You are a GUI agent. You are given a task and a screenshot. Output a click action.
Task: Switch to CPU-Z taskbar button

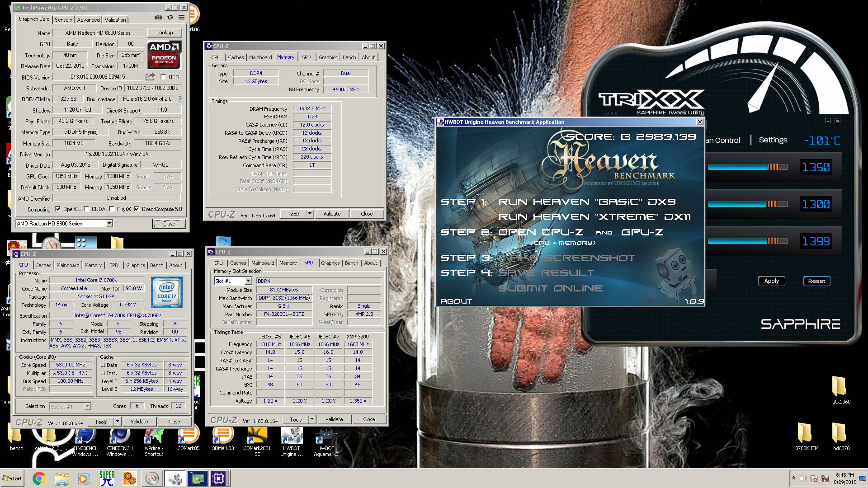tap(219, 479)
